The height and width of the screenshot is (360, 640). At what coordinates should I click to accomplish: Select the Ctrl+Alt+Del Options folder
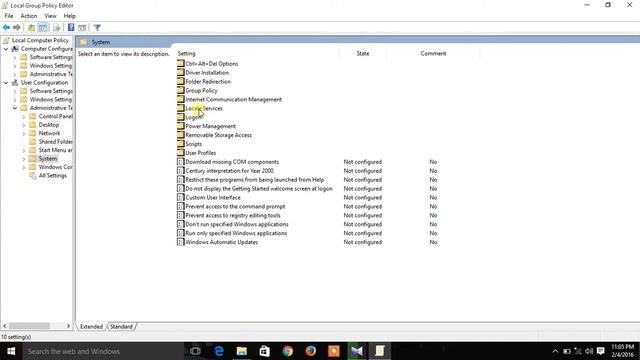coord(211,64)
